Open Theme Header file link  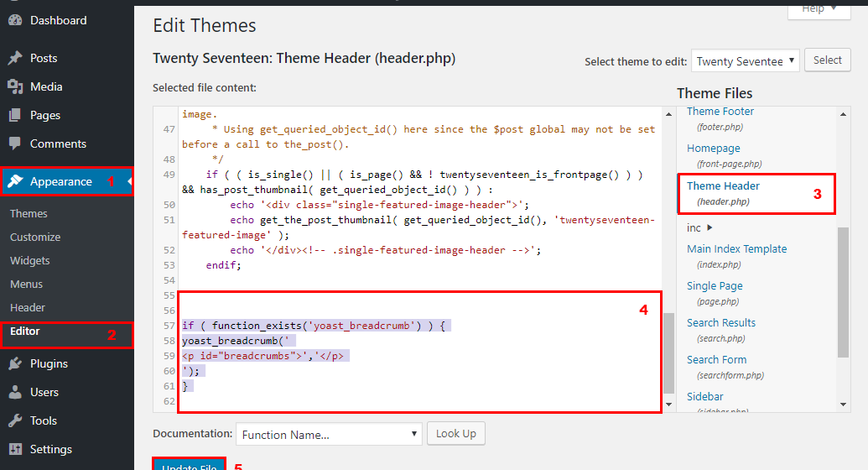click(x=723, y=186)
